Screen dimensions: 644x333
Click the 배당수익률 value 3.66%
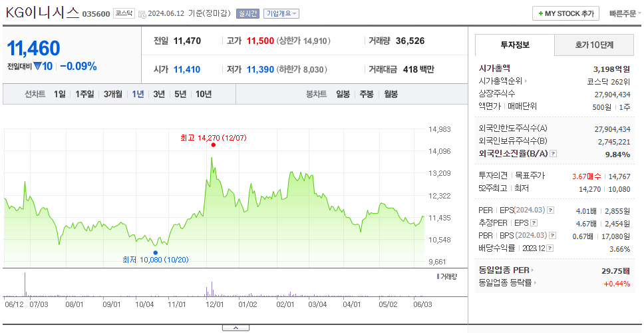tap(620, 248)
